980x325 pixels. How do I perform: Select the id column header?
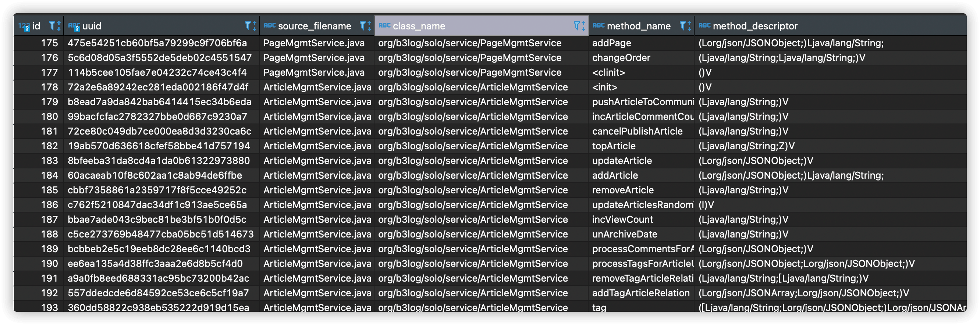point(39,26)
